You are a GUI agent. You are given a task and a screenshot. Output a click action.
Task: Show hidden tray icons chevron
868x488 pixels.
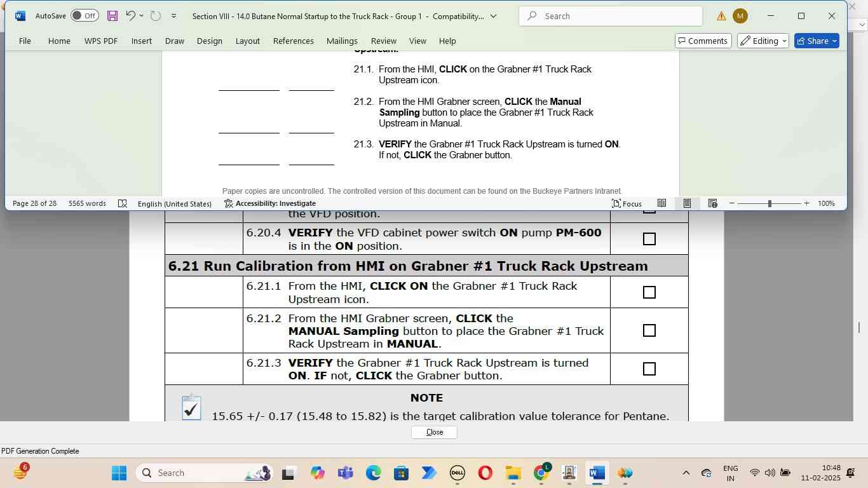[x=686, y=473]
